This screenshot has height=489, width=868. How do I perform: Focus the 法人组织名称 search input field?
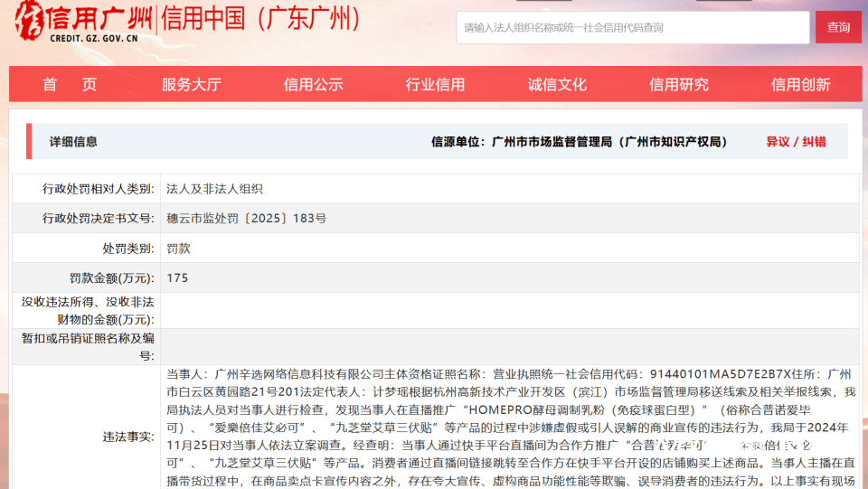pos(633,28)
